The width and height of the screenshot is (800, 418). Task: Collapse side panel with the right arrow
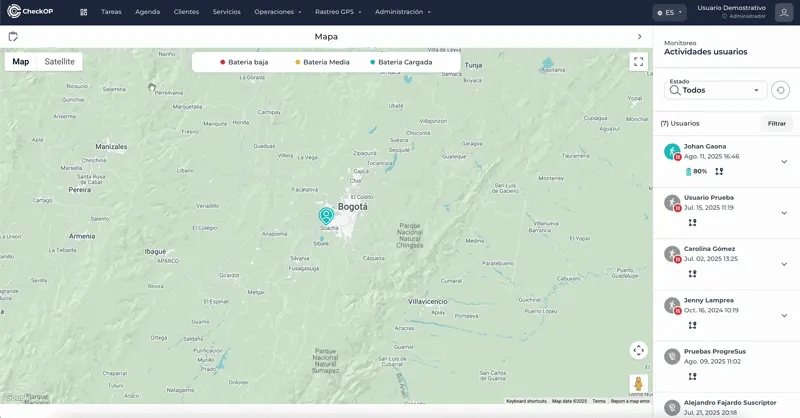pos(639,37)
